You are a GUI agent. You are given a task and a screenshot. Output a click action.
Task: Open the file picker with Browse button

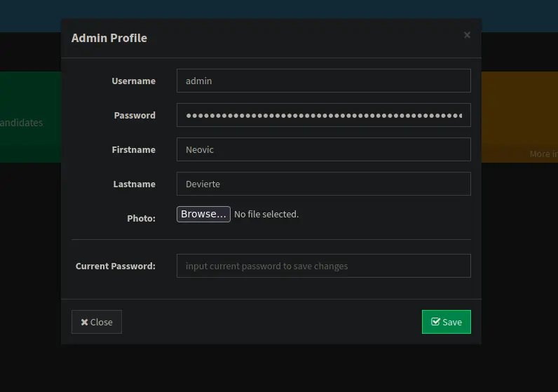coord(203,215)
